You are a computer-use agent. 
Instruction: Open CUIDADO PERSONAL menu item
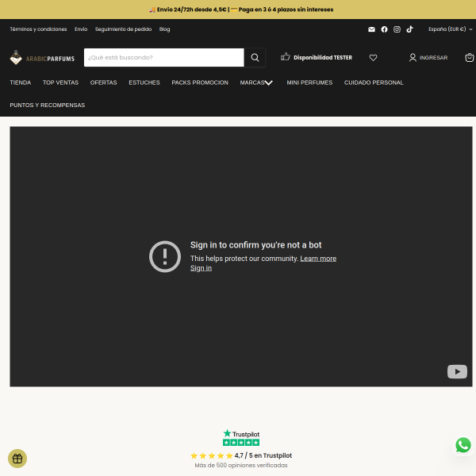click(x=374, y=83)
